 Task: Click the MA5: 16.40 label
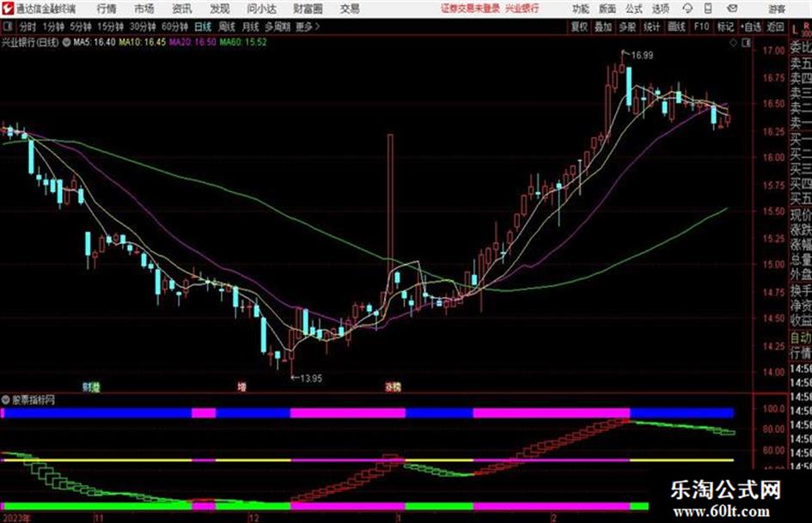tap(95, 42)
